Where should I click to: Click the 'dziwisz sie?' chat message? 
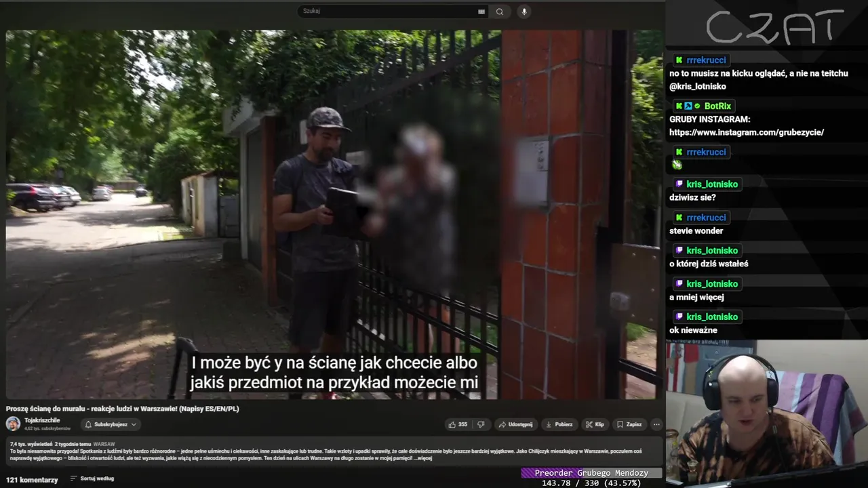tap(692, 198)
